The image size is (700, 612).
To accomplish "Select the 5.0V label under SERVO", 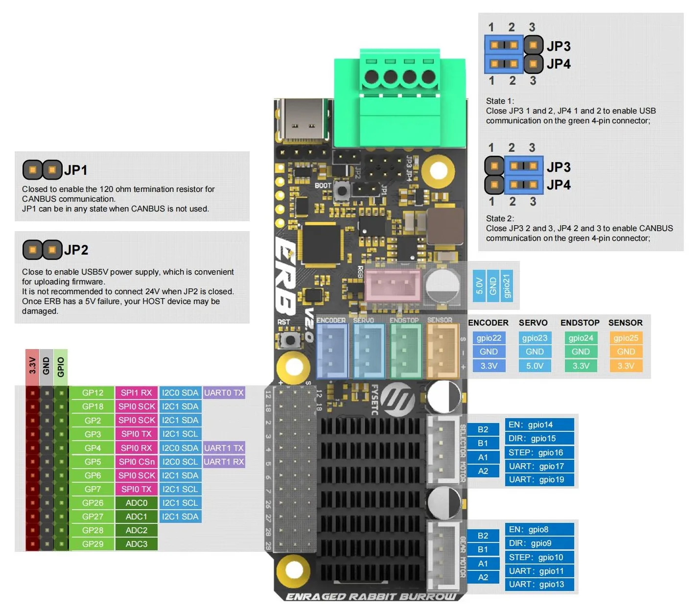I will (535, 366).
